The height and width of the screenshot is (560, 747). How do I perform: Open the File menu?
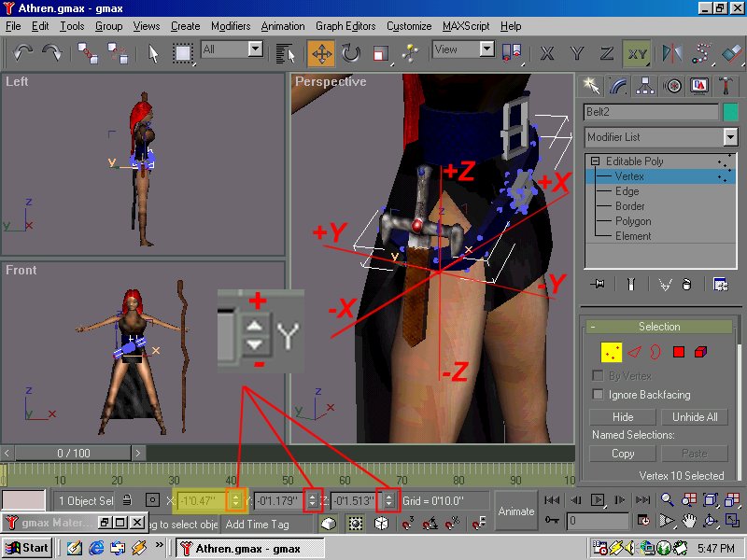coord(13,26)
